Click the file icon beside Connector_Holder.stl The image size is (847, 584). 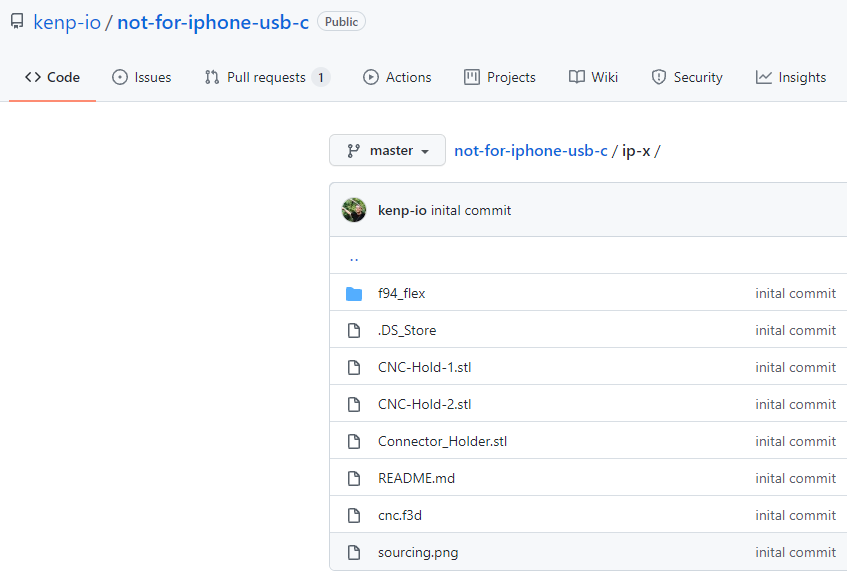[353, 441]
